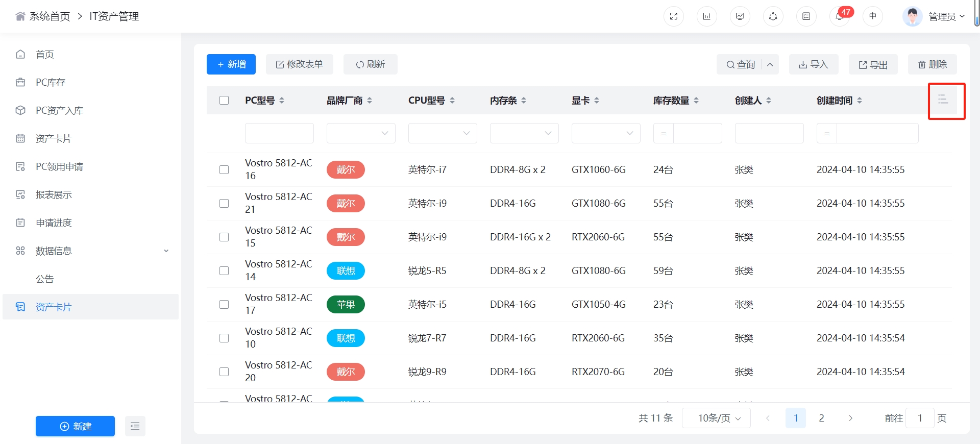
Task: Expand the 数据信息 sidebar group
Action: click(91, 251)
